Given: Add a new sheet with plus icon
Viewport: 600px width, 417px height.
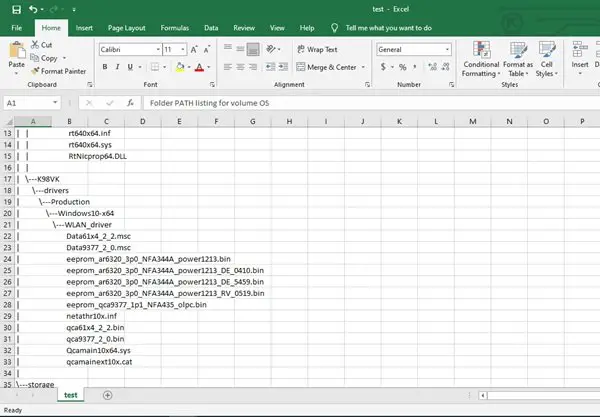Looking at the screenshot, I should 108,395.
